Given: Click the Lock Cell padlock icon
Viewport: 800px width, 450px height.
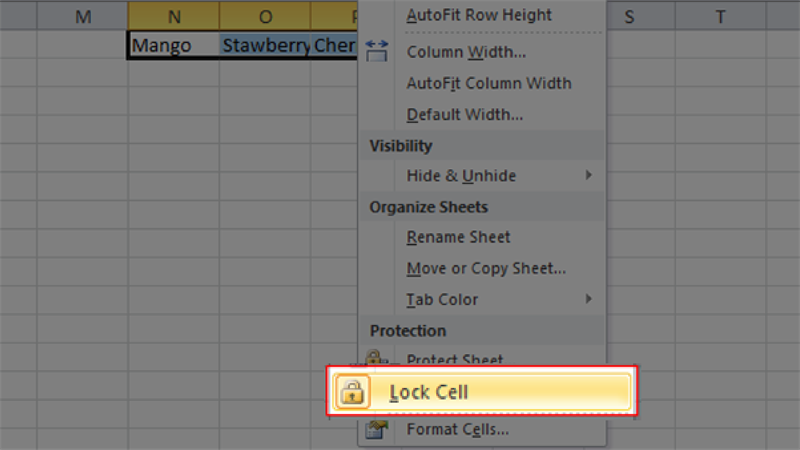Looking at the screenshot, I should click(352, 392).
